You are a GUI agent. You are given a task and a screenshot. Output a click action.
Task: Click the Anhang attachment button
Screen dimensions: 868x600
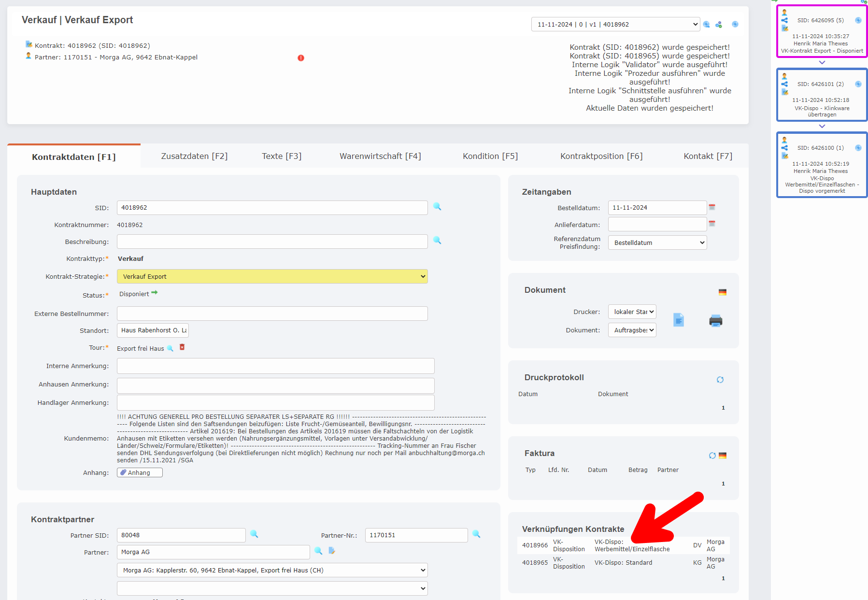pos(140,473)
